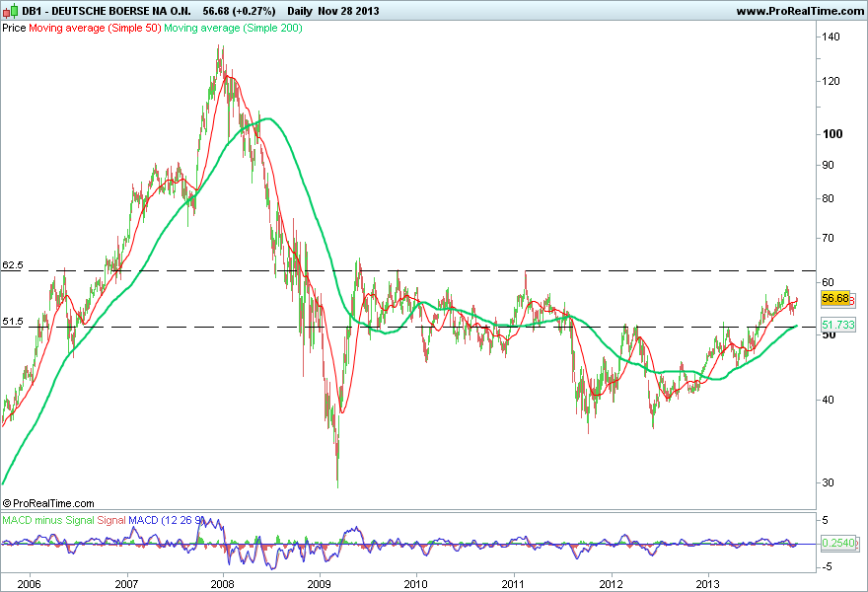This screenshot has height=592, width=868.
Task: Click the 2013 label on time axis
Action: [707, 584]
